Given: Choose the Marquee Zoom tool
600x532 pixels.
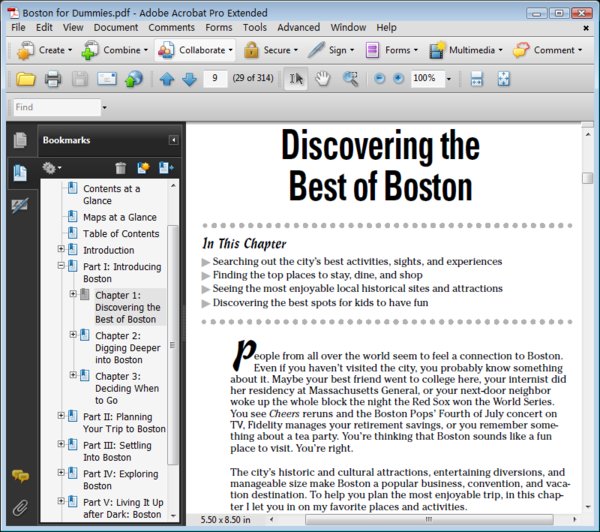Looking at the screenshot, I should (x=350, y=79).
